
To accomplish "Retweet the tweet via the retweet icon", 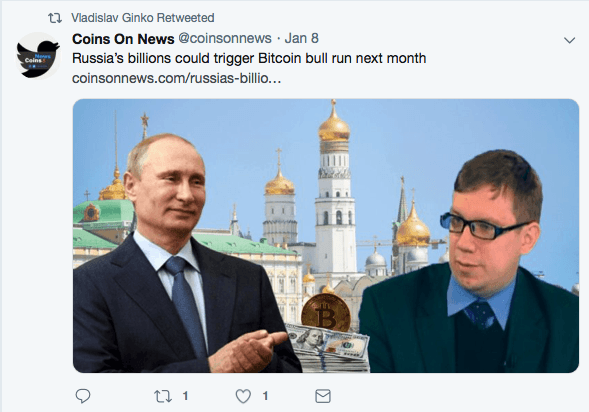I will (163, 396).
